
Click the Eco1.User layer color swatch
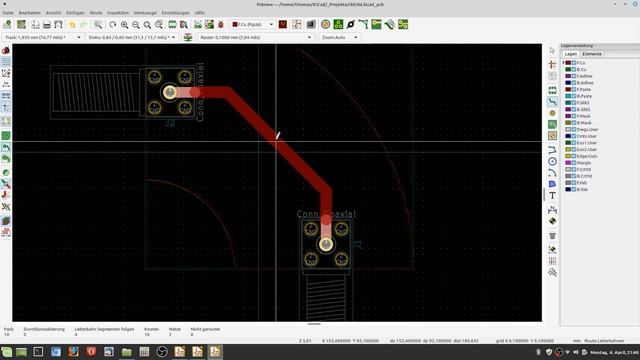[568, 143]
